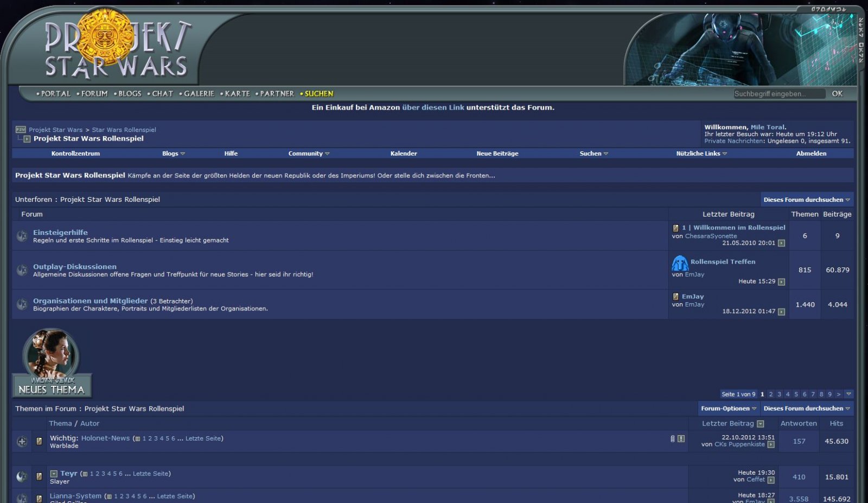Click the attachment paperclip icon in Holonet-News row

(x=673, y=438)
